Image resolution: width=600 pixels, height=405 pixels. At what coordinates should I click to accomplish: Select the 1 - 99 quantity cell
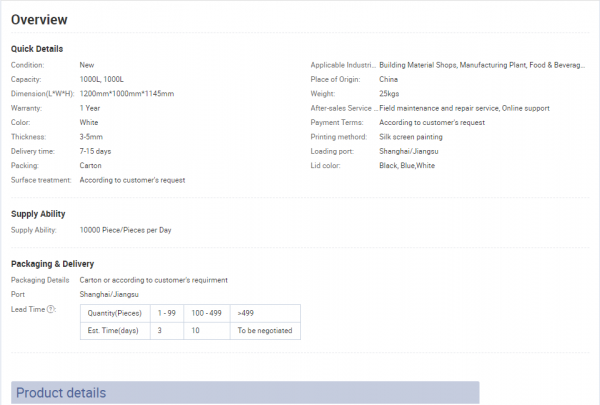(x=169, y=313)
